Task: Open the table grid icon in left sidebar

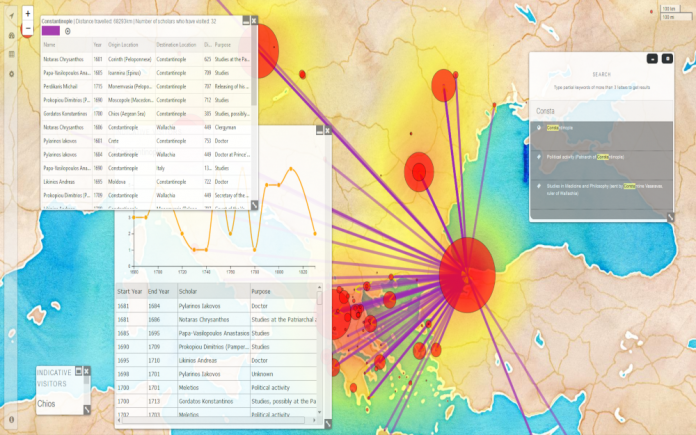Action: pyautogui.click(x=12, y=54)
